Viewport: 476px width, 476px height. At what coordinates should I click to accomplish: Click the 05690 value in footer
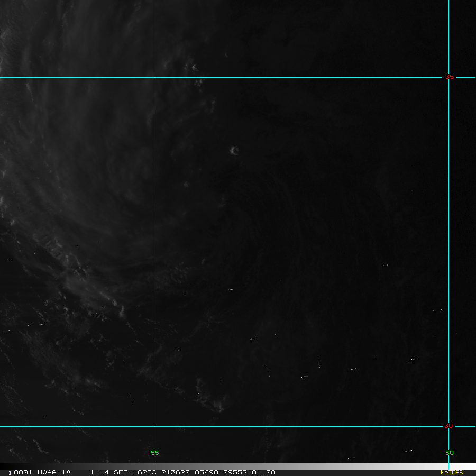click(206, 472)
